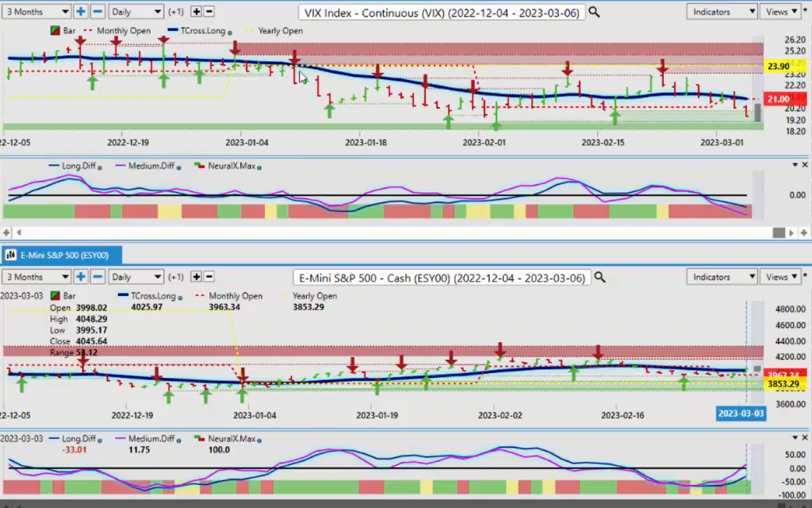Click right plus icon on VIX scrollbar row

804,233
